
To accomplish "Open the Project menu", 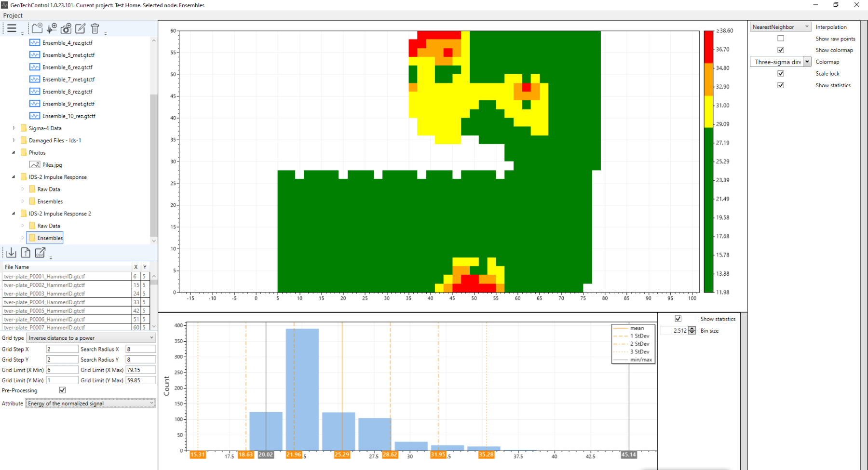I will (13, 15).
